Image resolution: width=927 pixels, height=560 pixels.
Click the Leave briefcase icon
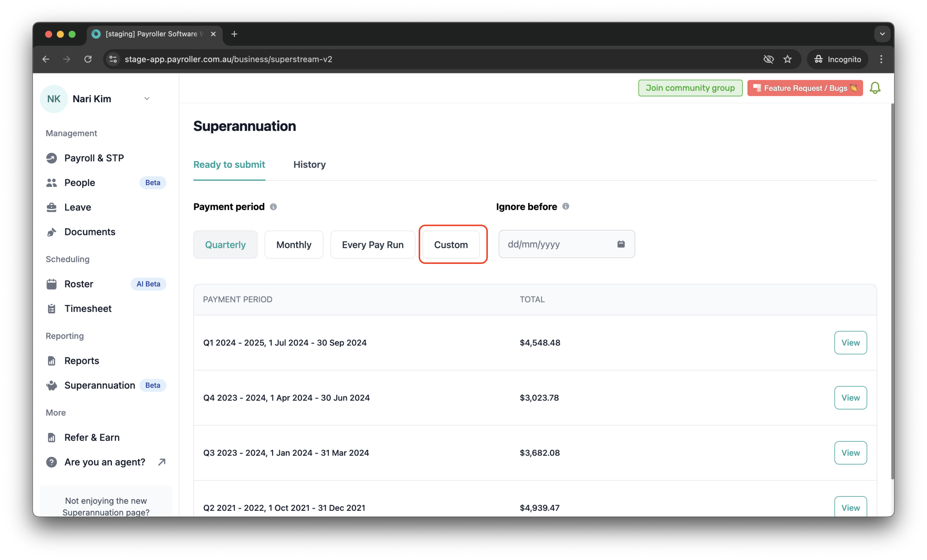tap(52, 207)
